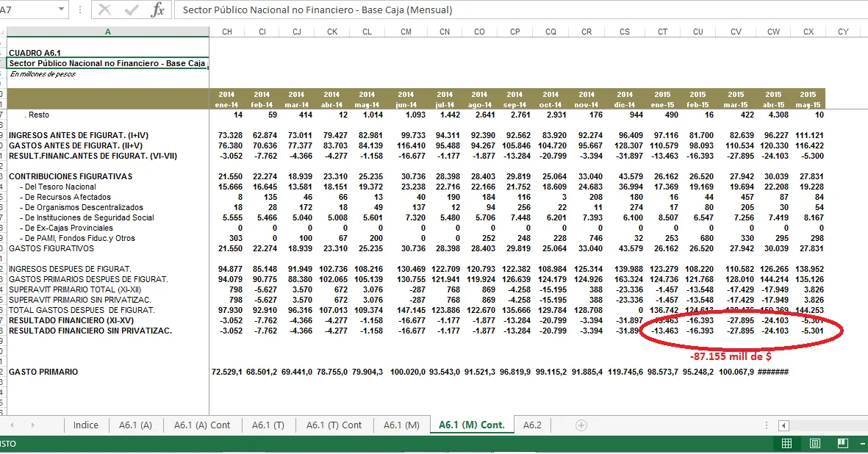The width and height of the screenshot is (868, 454).
Task: Select the Normal view icon in status bar
Action: click(x=786, y=443)
